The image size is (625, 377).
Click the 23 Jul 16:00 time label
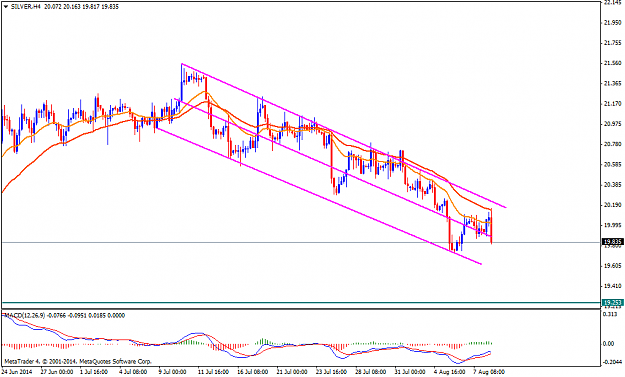331,372
